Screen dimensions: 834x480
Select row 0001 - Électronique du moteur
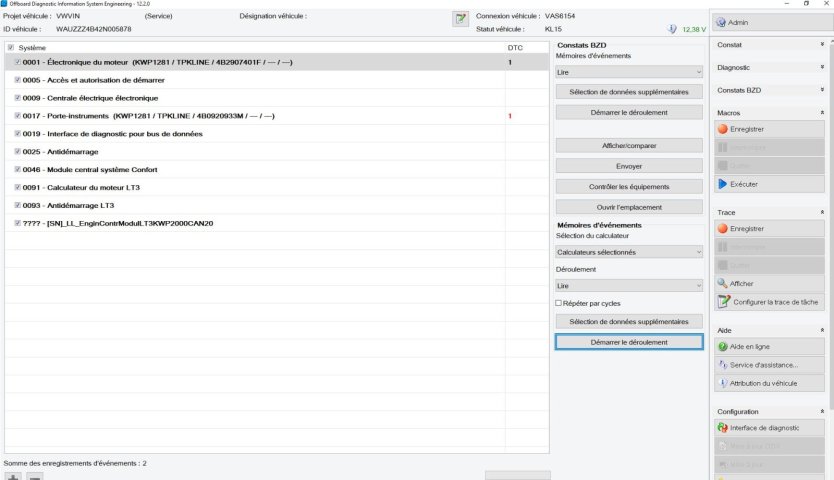(277, 62)
